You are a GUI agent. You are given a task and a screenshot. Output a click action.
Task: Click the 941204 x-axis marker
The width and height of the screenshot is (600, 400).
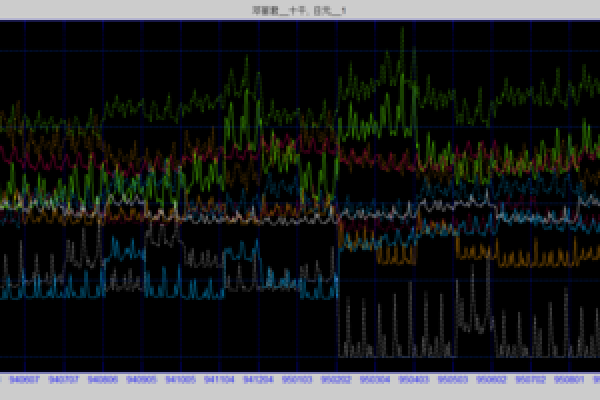click(258, 380)
